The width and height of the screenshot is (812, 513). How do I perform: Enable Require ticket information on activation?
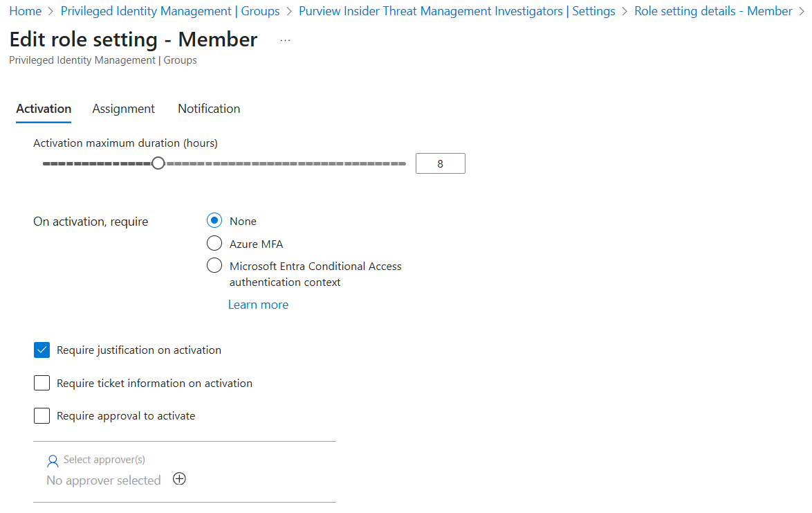coord(42,383)
